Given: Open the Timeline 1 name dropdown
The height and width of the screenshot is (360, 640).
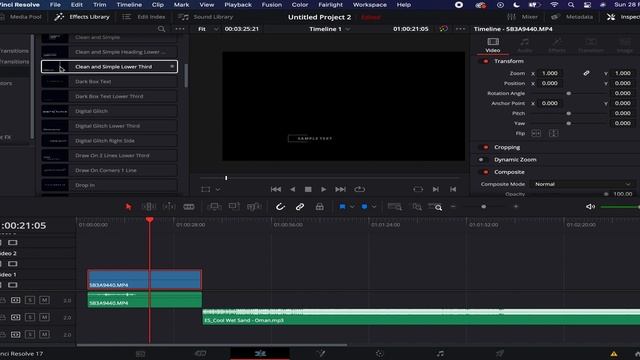Looking at the screenshot, I should (x=329, y=29).
